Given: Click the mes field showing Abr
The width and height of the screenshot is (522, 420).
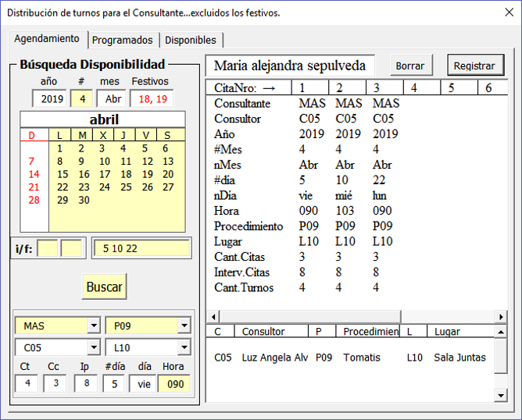Looking at the screenshot, I should pos(112,99).
